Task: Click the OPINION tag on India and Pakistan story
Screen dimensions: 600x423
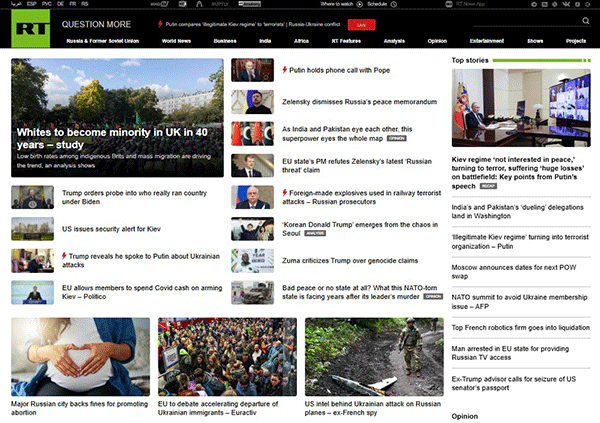Action: 396,138
